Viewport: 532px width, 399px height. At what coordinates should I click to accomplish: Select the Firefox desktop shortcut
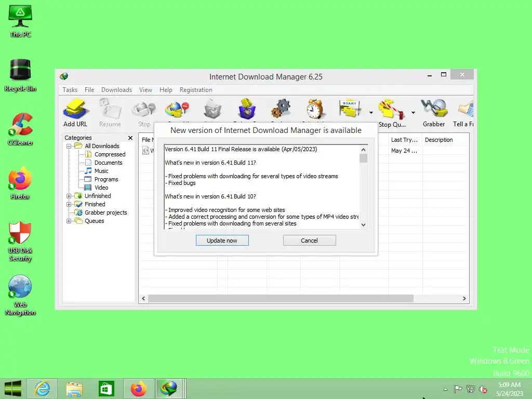(20, 183)
